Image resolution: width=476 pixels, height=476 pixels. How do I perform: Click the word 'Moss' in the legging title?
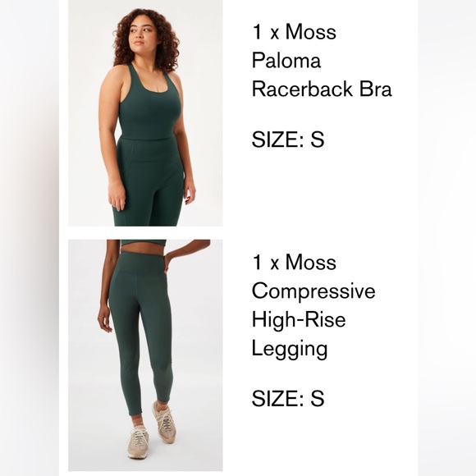click(x=311, y=263)
